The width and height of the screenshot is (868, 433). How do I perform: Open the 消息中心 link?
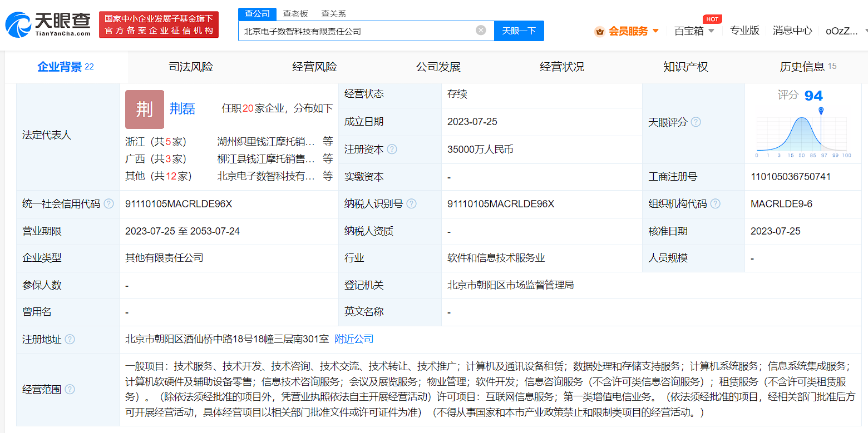[x=792, y=31]
